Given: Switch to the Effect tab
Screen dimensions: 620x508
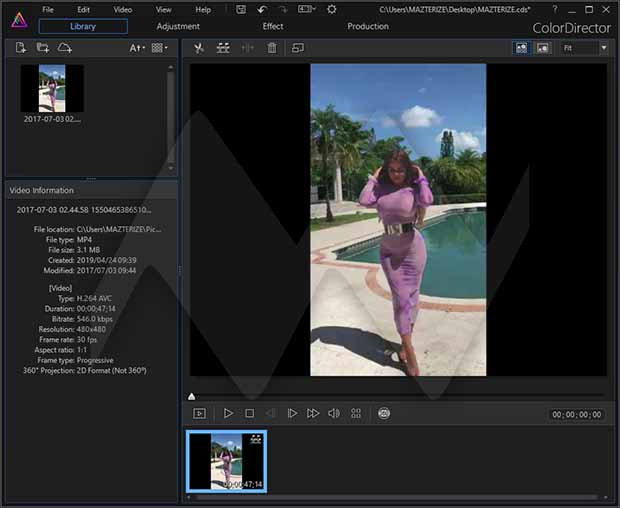Looking at the screenshot, I should (x=273, y=26).
